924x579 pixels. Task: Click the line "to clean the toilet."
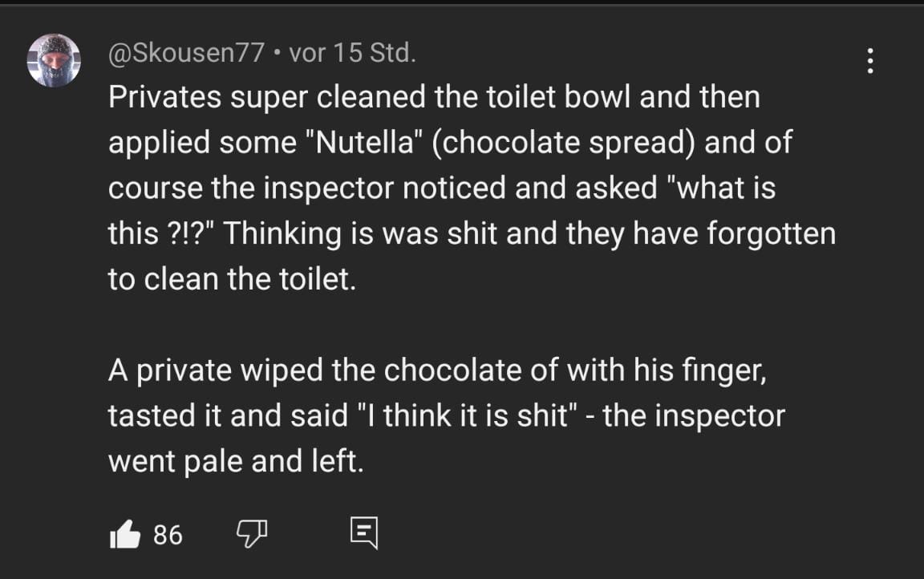click(x=231, y=278)
